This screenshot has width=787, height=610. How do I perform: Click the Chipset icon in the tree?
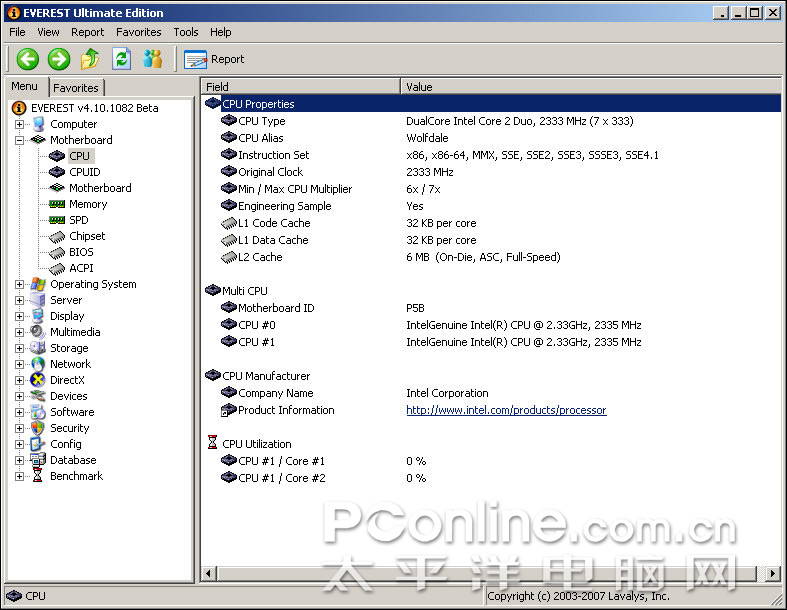pyautogui.click(x=57, y=236)
